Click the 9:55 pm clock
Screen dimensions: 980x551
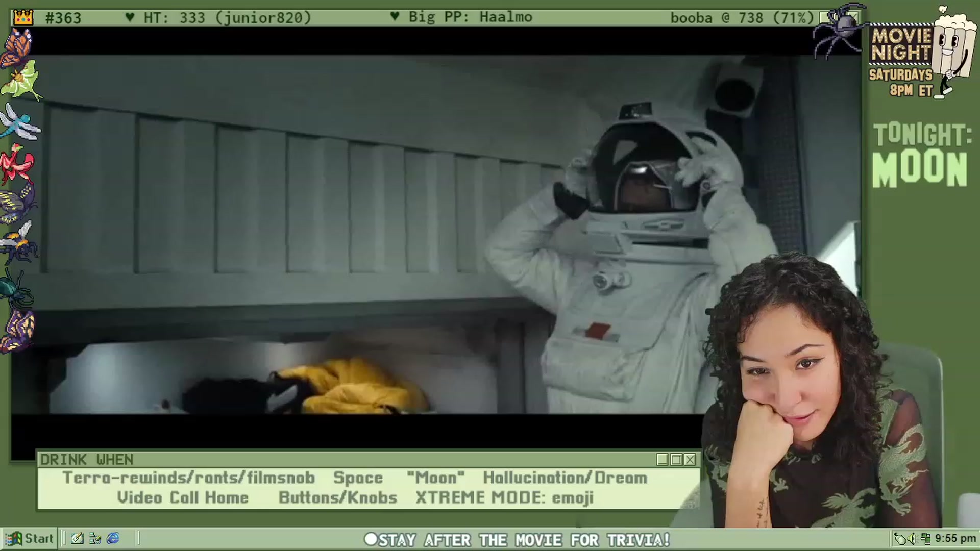tap(955, 539)
